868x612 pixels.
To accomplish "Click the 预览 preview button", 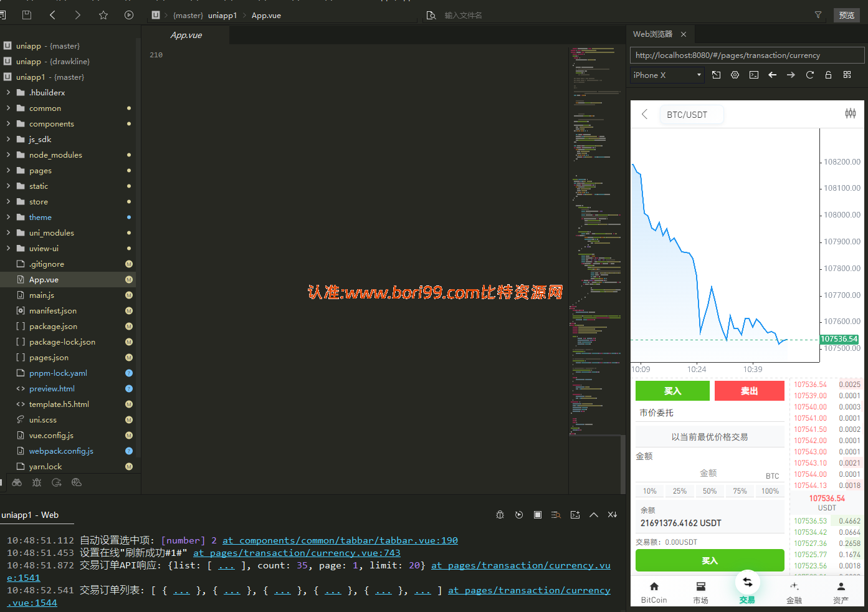I will (x=846, y=15).
